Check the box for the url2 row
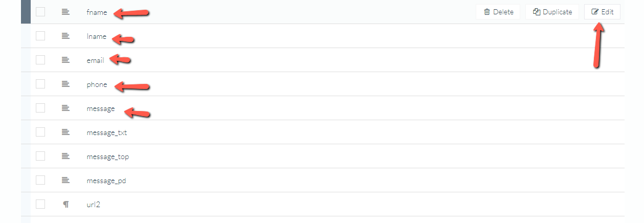644x223 pixels. tap(40, 204)
